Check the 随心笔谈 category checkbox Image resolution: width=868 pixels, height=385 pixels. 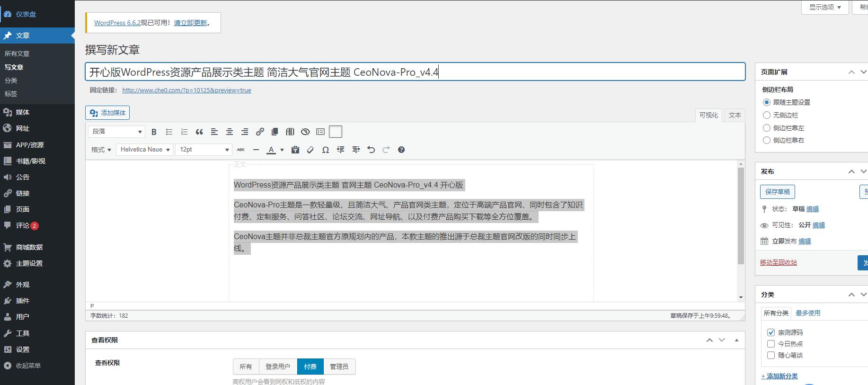tap(771, 355)
